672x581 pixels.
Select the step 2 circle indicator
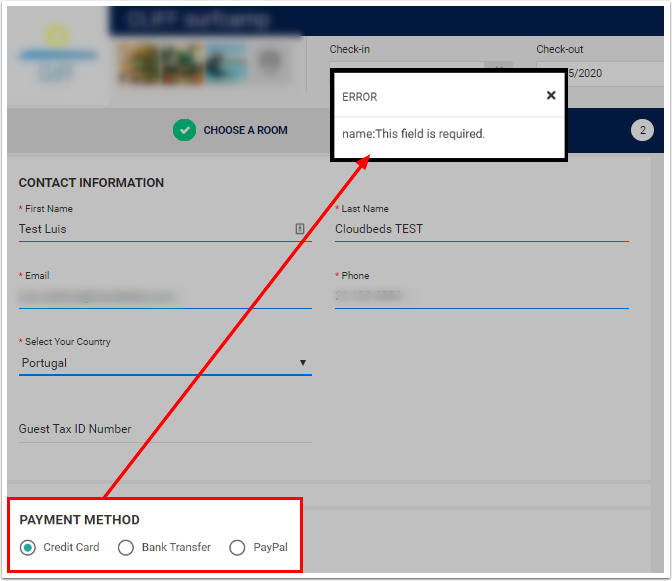tap(642, 130)
